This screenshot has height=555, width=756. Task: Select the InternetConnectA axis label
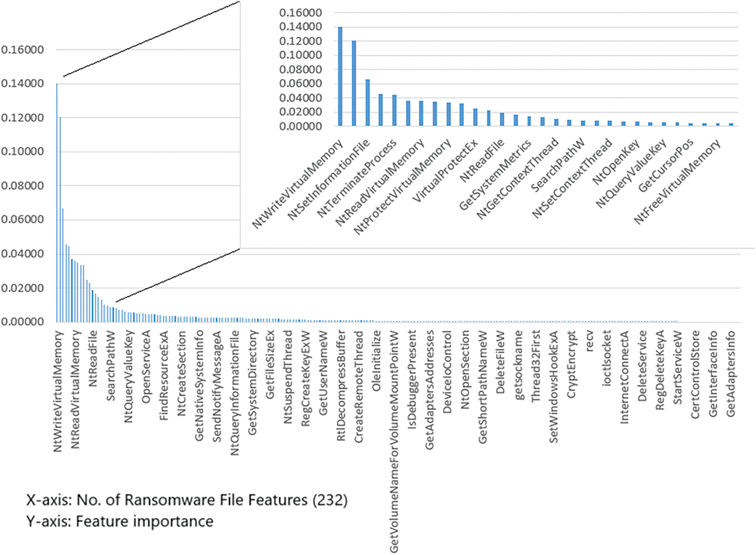(625, 377)
